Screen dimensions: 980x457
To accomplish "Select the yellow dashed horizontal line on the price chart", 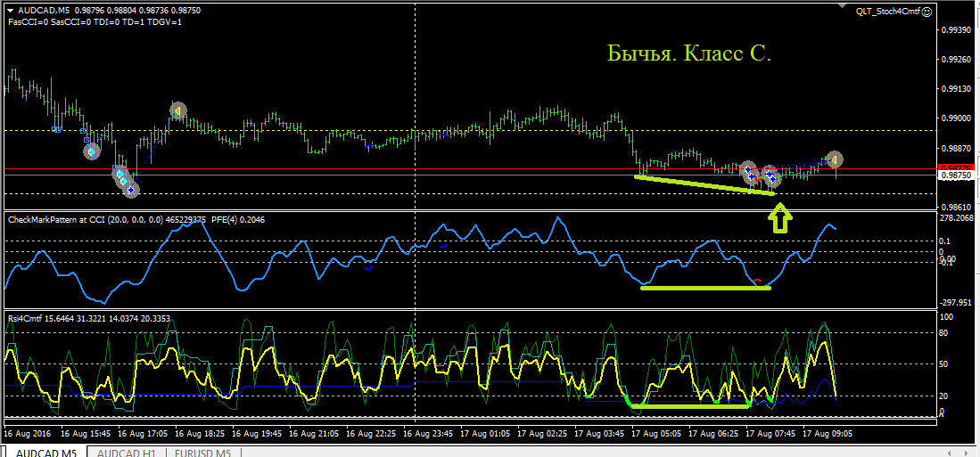I will tap(469, 130).
